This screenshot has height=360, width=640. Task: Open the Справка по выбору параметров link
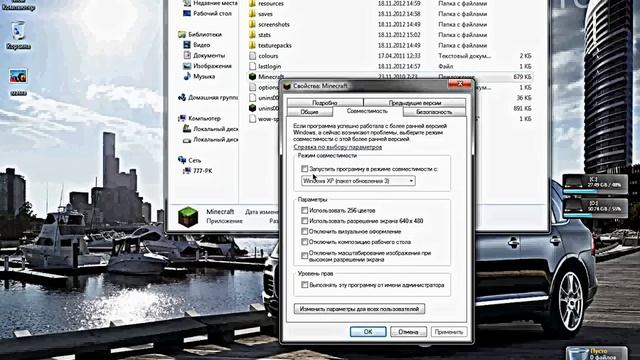pos(338,147)
